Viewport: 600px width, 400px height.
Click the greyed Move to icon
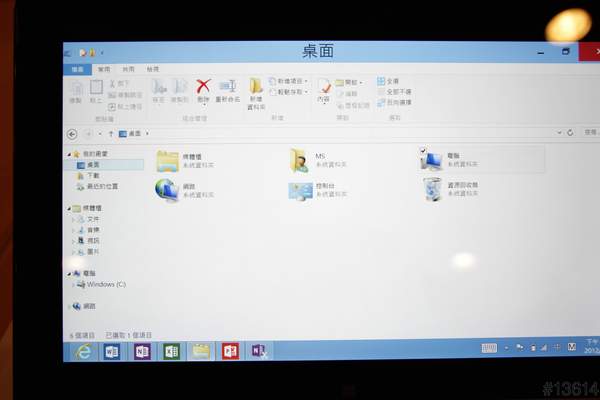pyautogui.click(x=159, y=87)
